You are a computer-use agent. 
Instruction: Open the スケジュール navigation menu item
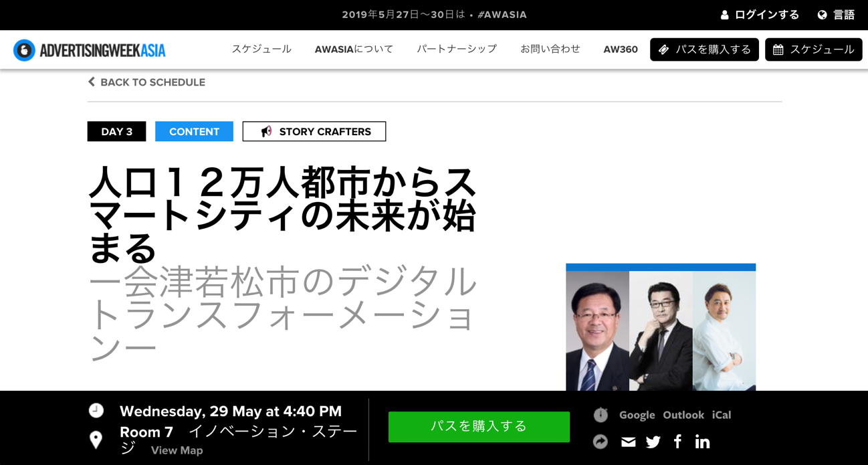(261, 50)
